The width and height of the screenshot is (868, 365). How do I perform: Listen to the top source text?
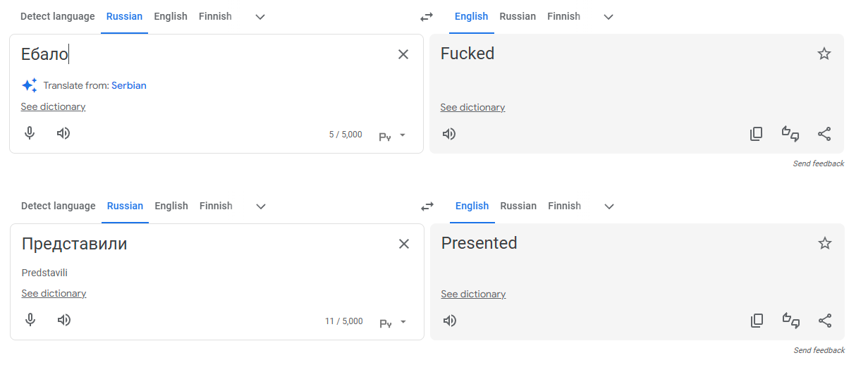tap(63, 133)
